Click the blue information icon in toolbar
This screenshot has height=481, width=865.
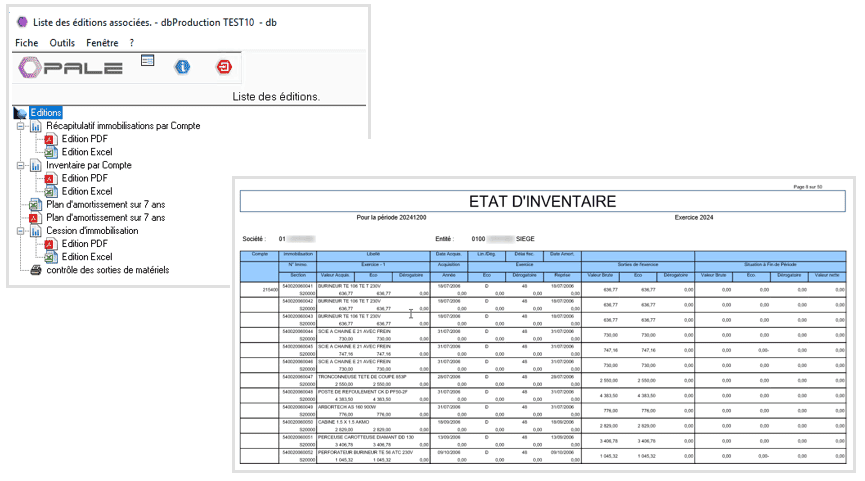click(x=182, y=67)
